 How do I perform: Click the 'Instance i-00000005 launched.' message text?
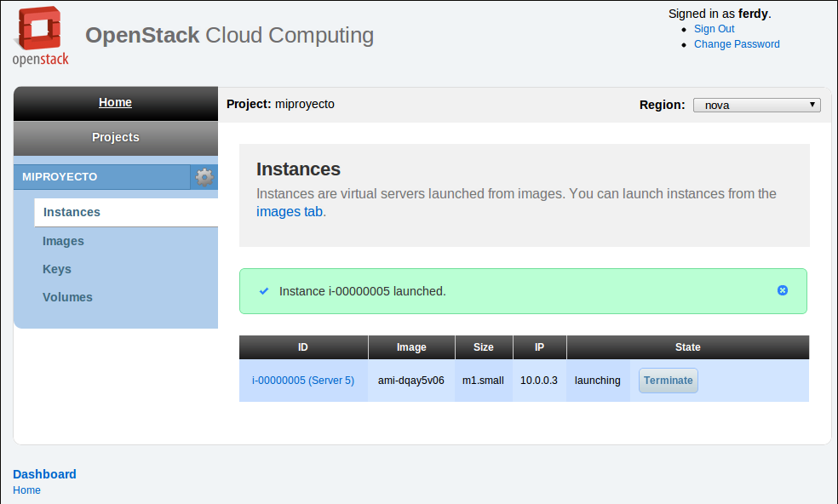pyautogui.click(x=362, y=291)
